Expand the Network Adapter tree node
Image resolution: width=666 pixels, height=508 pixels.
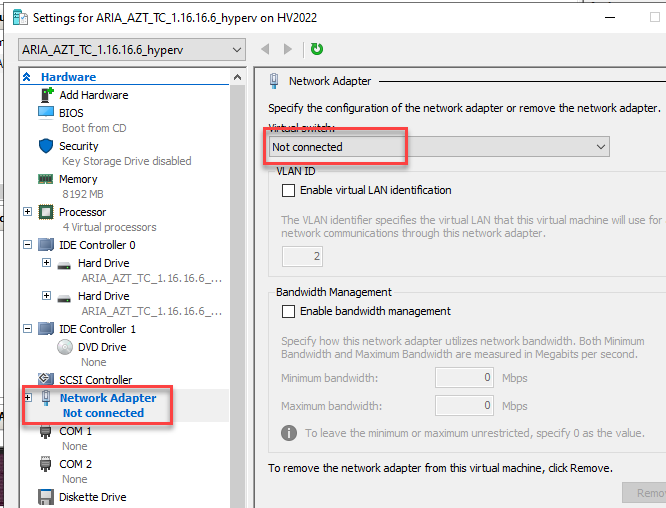point(28,398)
